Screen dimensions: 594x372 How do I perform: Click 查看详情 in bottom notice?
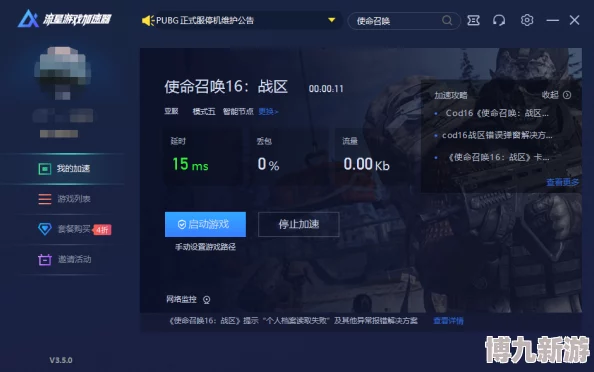[448, 321]
